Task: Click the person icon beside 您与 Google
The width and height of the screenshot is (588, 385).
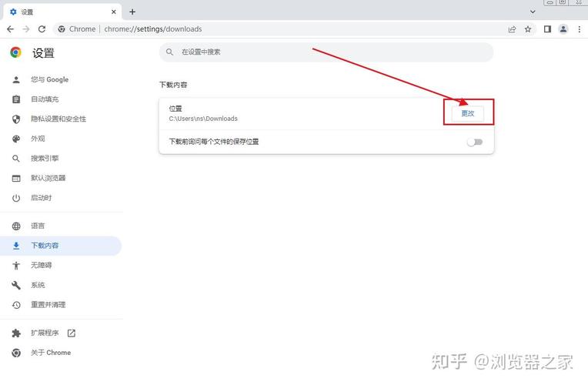Action: (16, 79)
